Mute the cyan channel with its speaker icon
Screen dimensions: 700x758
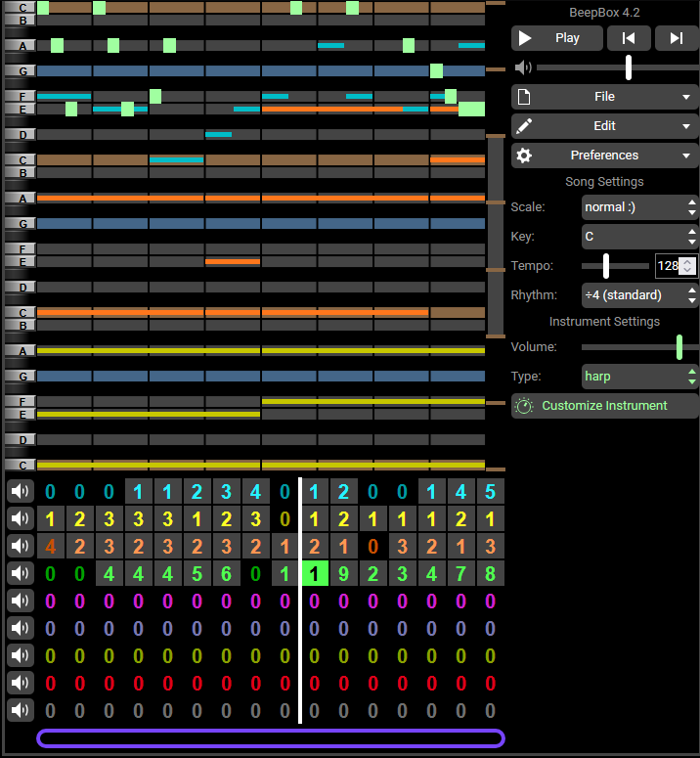pos(21,492)
